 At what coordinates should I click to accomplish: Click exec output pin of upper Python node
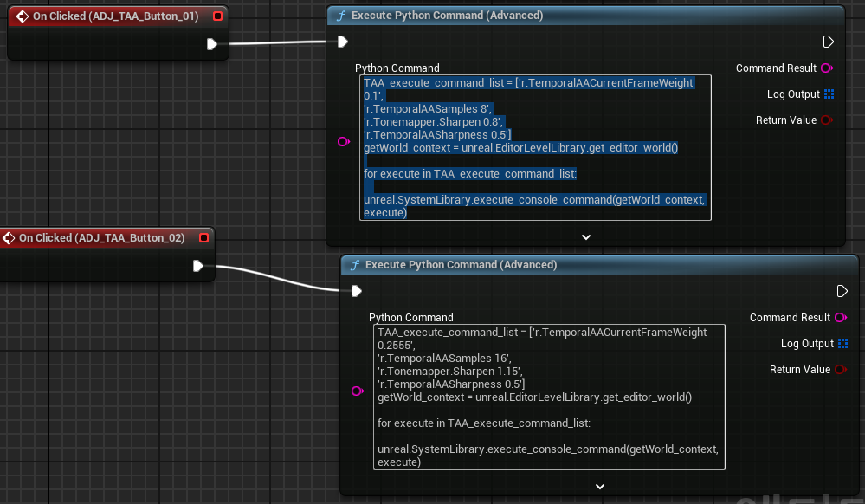coord(828,42)
